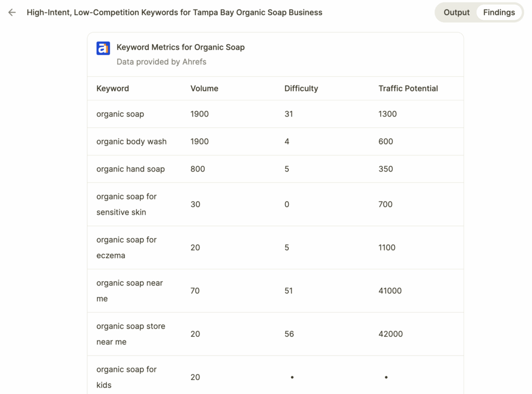Click volume 1900 in organic body wash row
532x394 pixels.
[199, 141]
